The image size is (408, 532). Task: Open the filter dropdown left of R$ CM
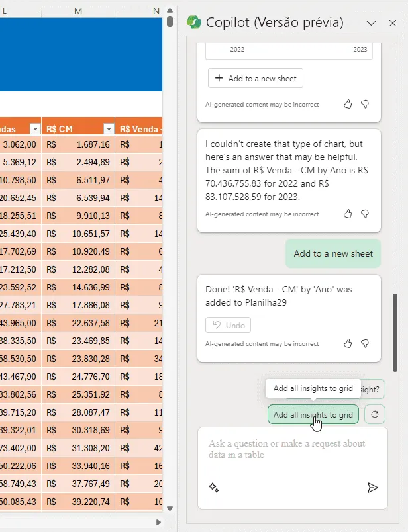click(x=35, y=129)
